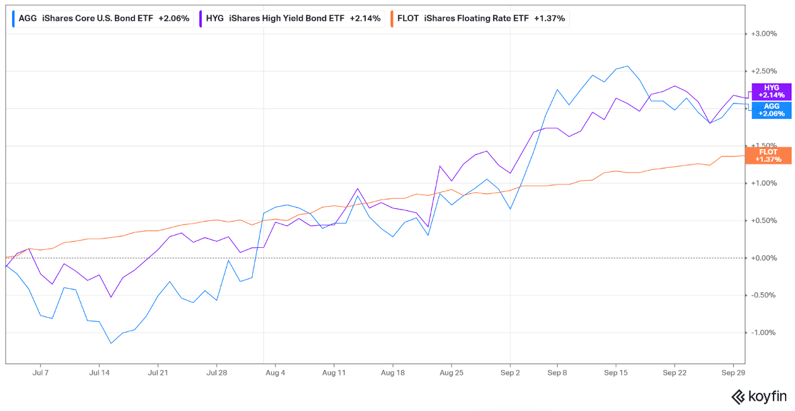Click the +3.00% label on the y-axis
This screenshot has width=795, height=411.
click(x=764, y=33)
